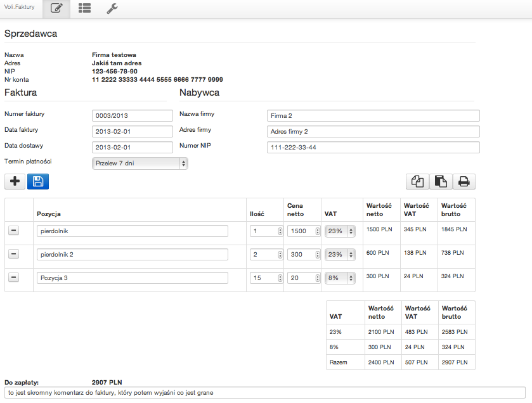Click the Data faktury input field
The image size is (532, 403).
tap(133, 132)
